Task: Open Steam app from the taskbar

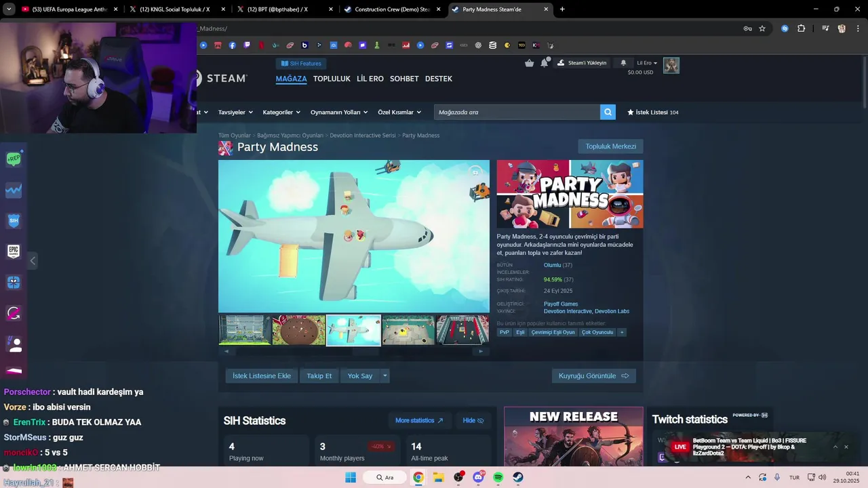Action: pos(518,477)
